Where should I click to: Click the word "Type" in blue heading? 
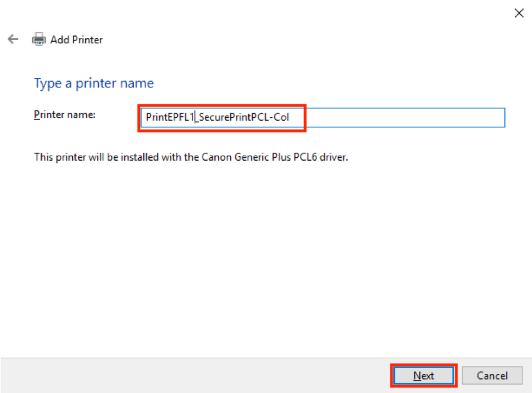tap(48, 83)
